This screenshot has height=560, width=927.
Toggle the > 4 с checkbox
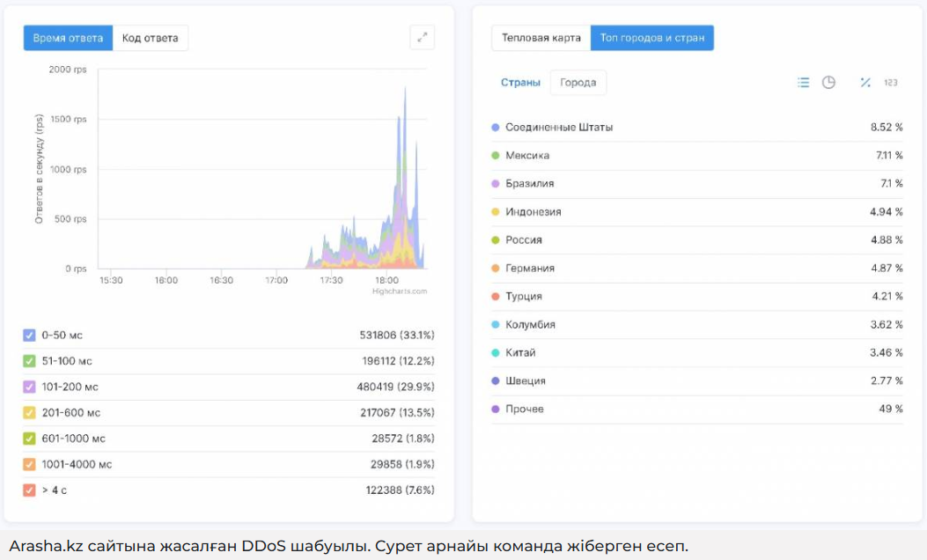[29, 490]
